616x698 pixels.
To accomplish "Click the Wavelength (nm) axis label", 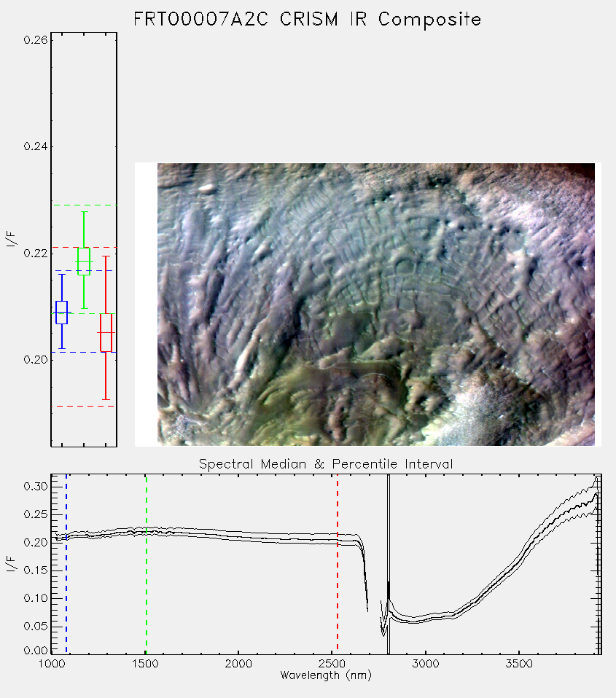I will click(326, 675).
